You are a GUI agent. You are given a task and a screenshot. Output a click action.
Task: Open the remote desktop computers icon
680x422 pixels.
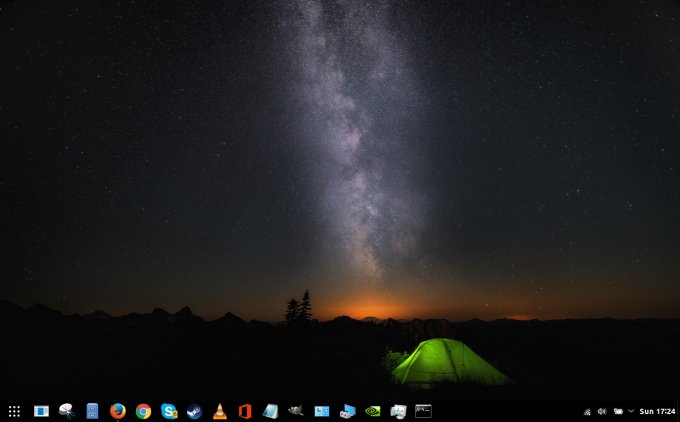[347, 411]
